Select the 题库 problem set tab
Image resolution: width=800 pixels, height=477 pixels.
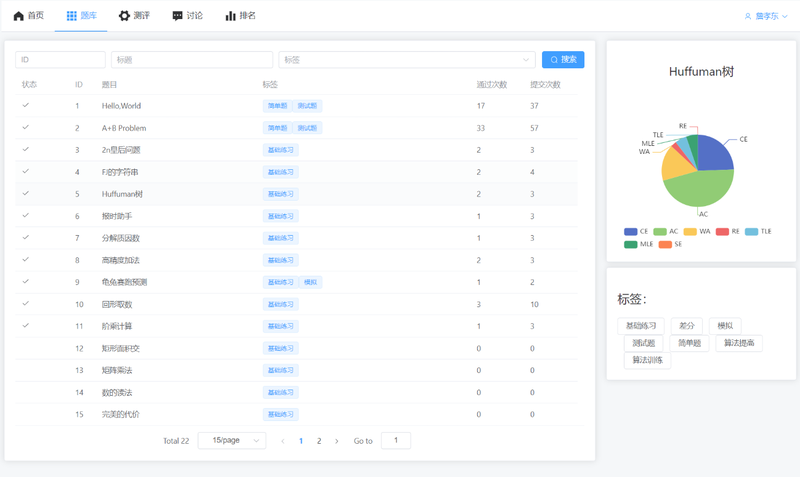[81, 16]
